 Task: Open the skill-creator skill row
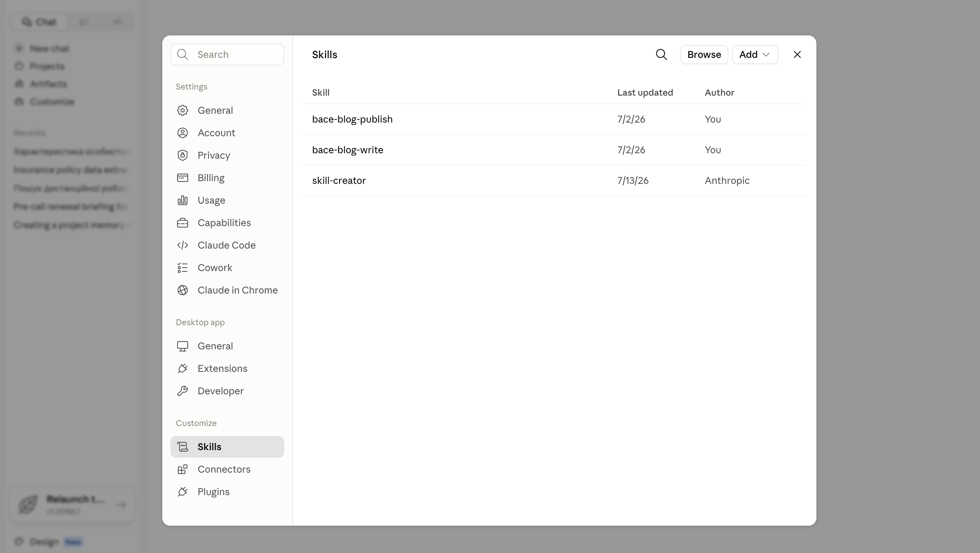coord(554,180)
